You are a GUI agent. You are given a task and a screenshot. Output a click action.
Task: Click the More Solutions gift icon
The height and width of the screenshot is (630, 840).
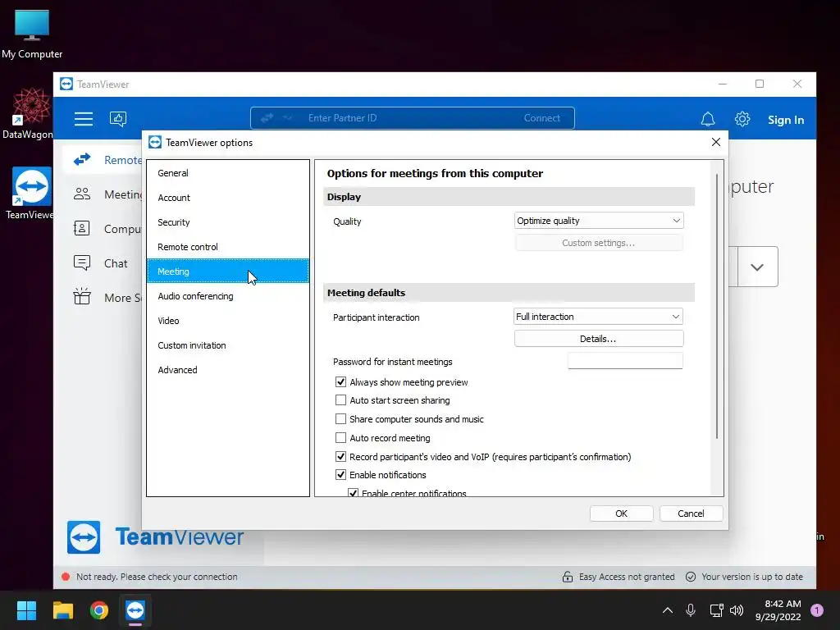(x=82, y=296)
